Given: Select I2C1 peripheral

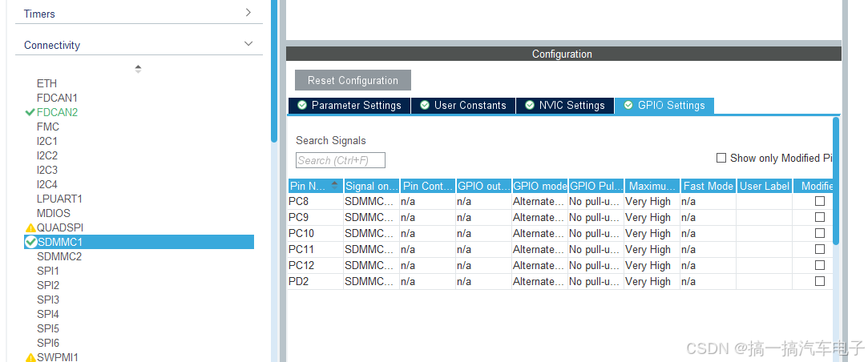Looking at the screenshot, I should point(47,141).
